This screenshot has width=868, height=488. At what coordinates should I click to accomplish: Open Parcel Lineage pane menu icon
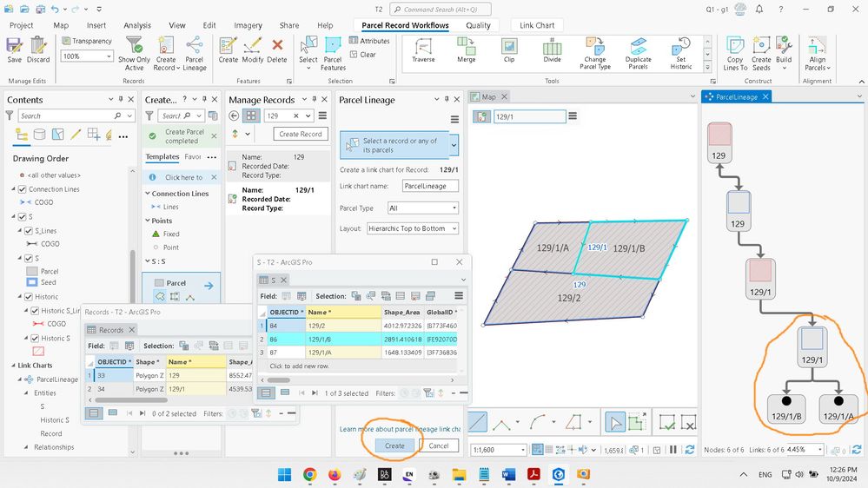click(454, 120)
